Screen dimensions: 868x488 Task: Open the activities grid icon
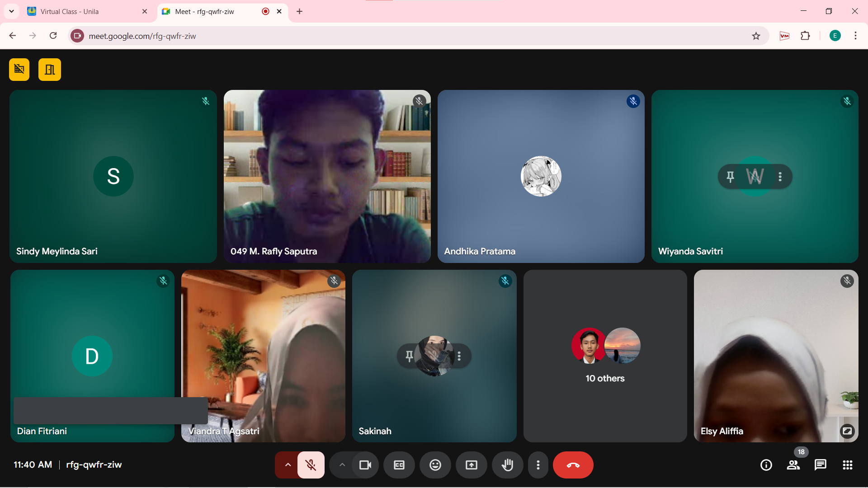[x=847, y=465]
